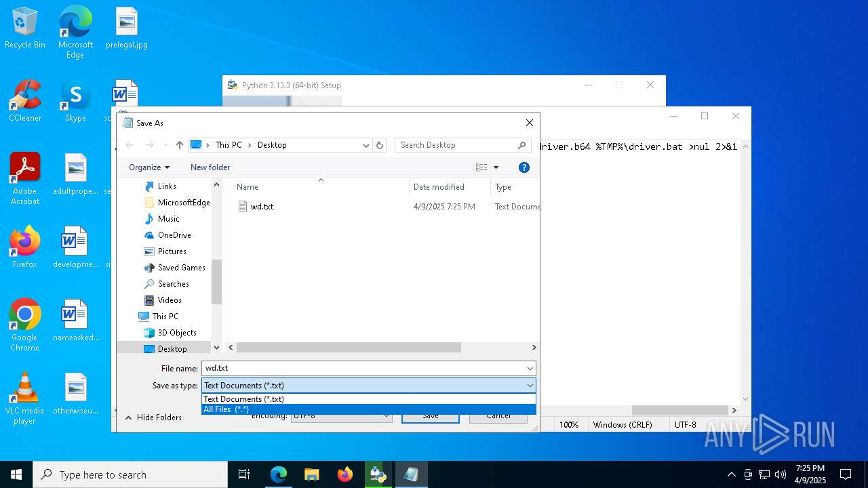
Task: Open Adobe Acrobat desktop shortcut
Action: [x=25, y=179]
